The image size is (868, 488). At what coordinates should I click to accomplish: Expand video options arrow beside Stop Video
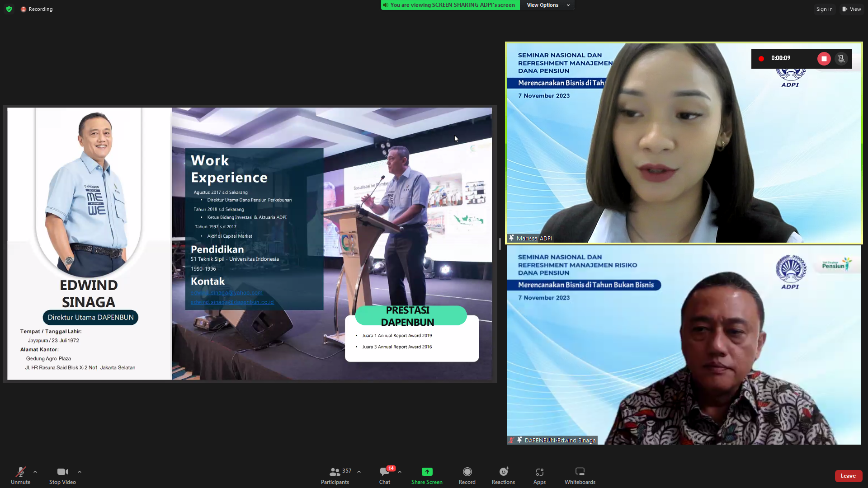(80, 472)
